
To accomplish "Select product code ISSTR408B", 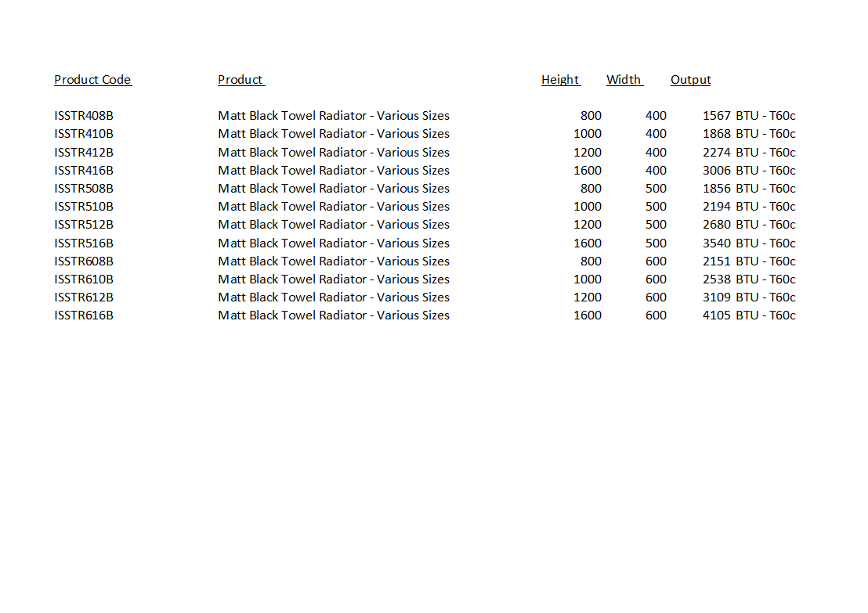I will [84, 116].
